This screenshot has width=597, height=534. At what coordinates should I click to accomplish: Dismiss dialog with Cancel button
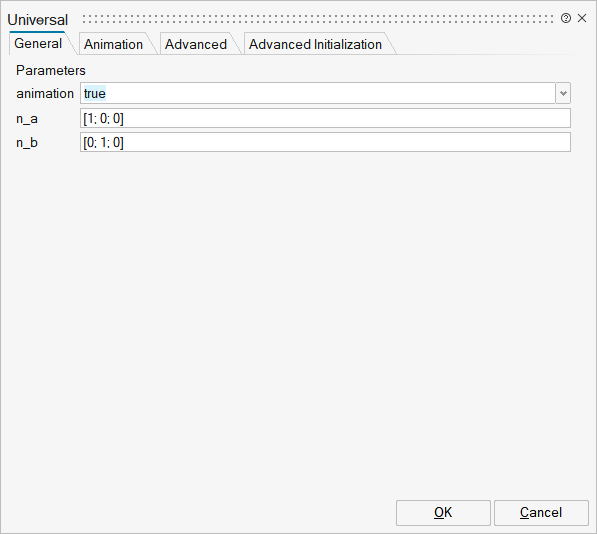pyautogui.click(x=541, y=513)
